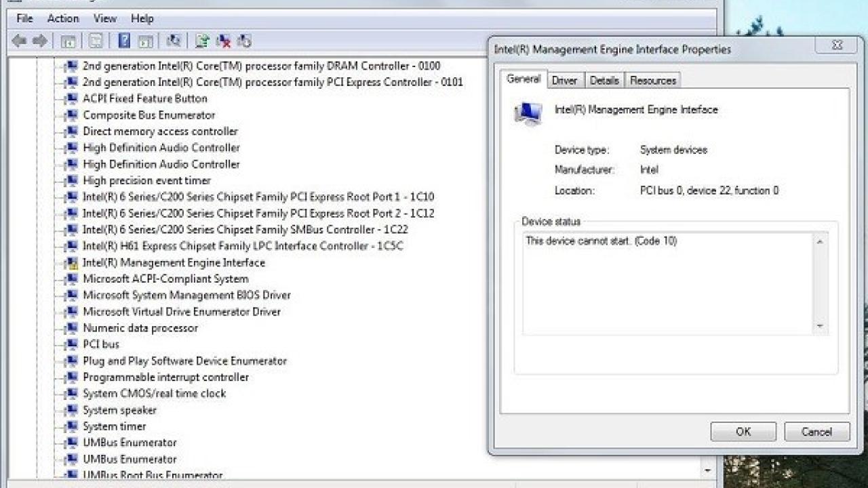Open the Help menu
This screenshot has width=868, height=488.
coord(142,18)
